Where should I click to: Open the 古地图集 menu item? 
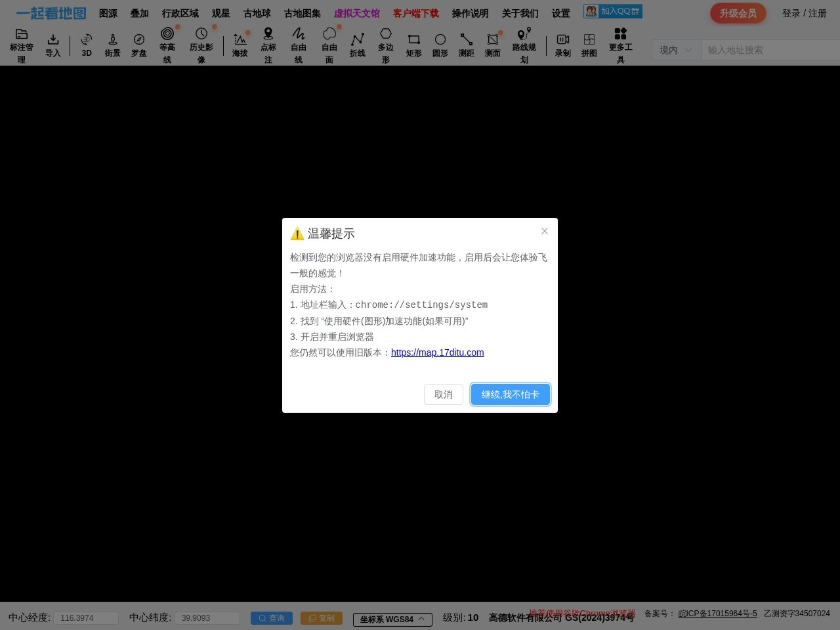tap(302, 13)
